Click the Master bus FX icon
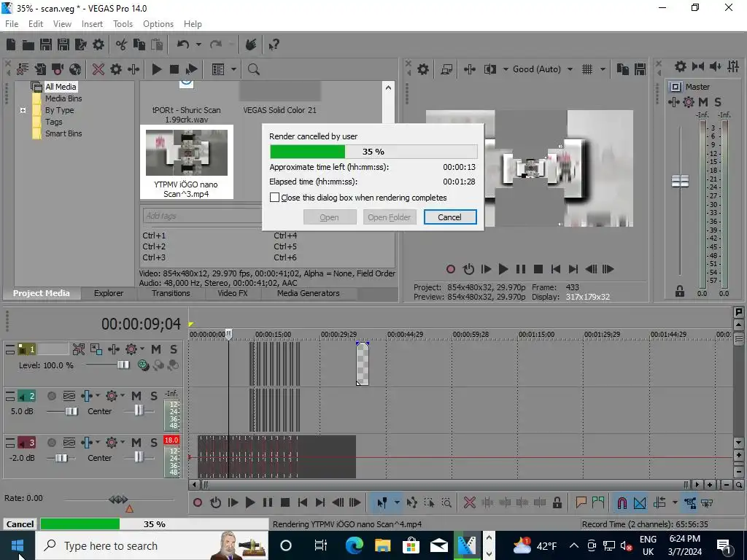Screen dimensions: 747x560 coord(689,102)
